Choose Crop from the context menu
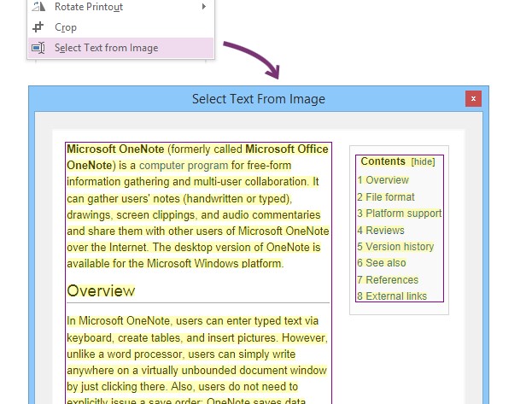532x404 pixels. (66, 27)
